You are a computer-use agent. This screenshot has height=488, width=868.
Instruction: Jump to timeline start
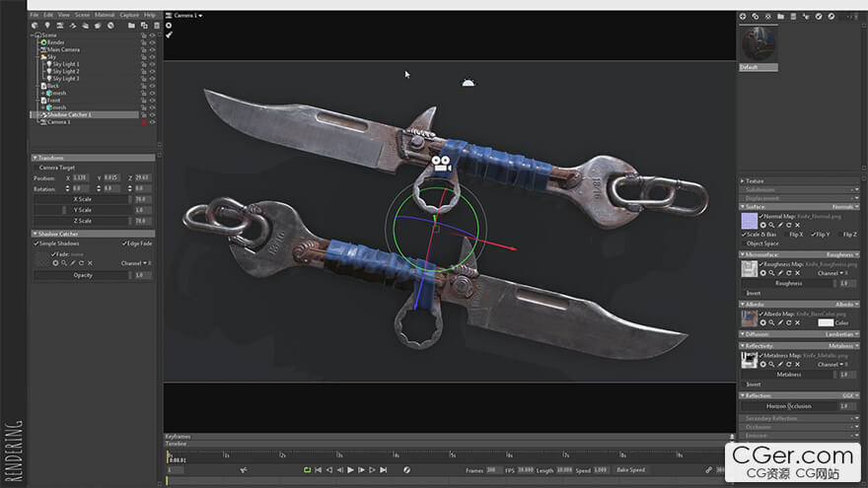(x=319, y=469)
